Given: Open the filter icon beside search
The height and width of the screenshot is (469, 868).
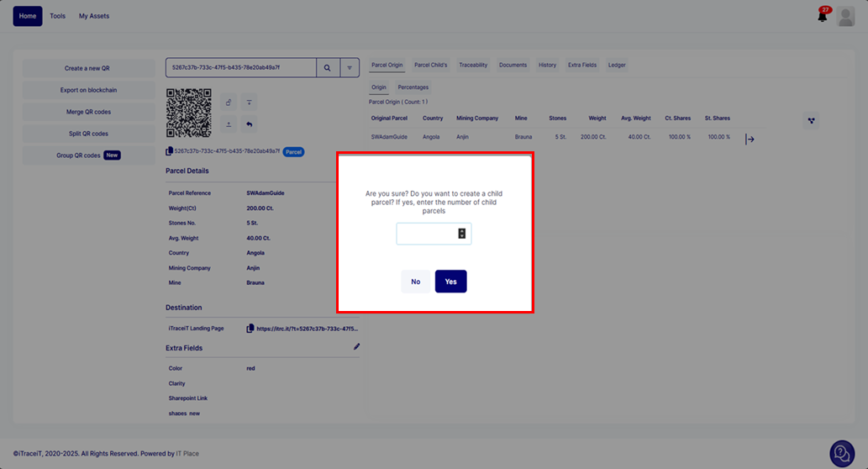Looking at the screenshot, I should [350, 67].
